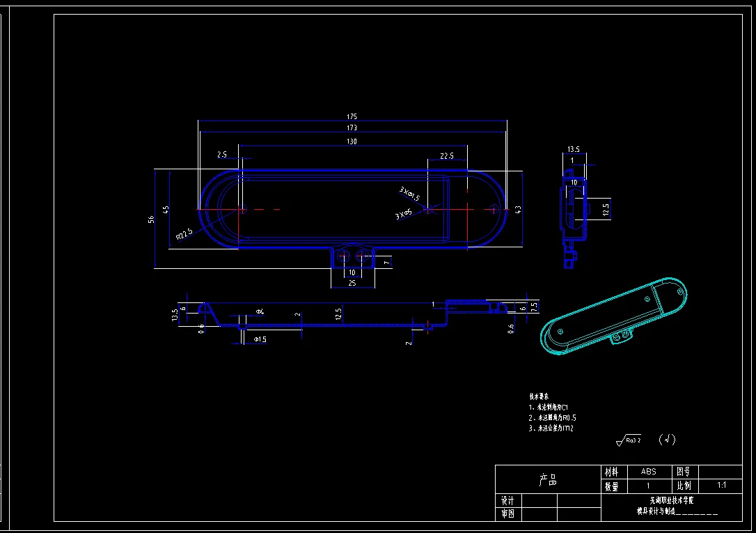This screenshot has height=533, width=756.
Task: Click the 13.5 dimension left of section view
Action: (x=175, y=315)
